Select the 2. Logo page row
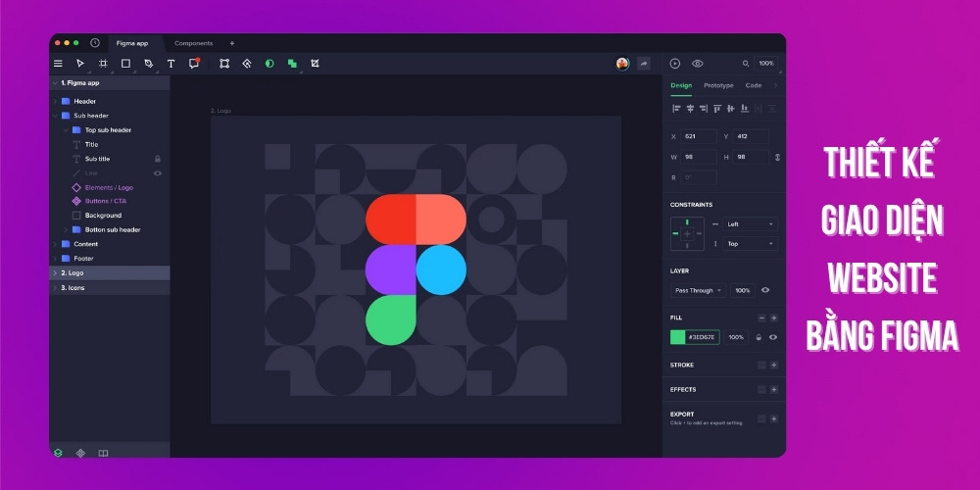The width and height of the screenshot is (980, 490). coord(110,273)
